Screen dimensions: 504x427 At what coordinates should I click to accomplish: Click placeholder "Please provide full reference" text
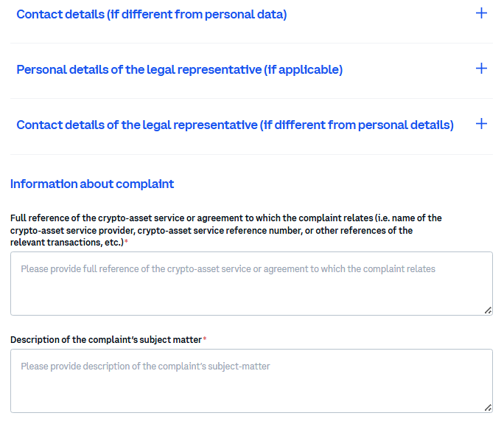tap(228, 269)
